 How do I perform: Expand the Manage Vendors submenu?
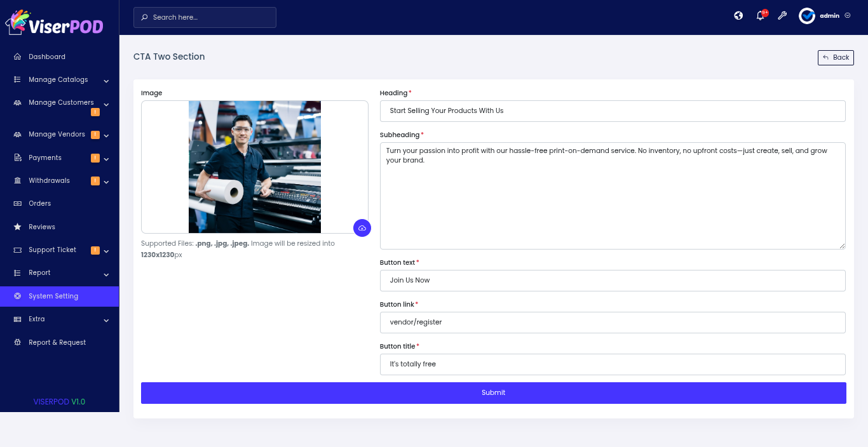(106, 135)
